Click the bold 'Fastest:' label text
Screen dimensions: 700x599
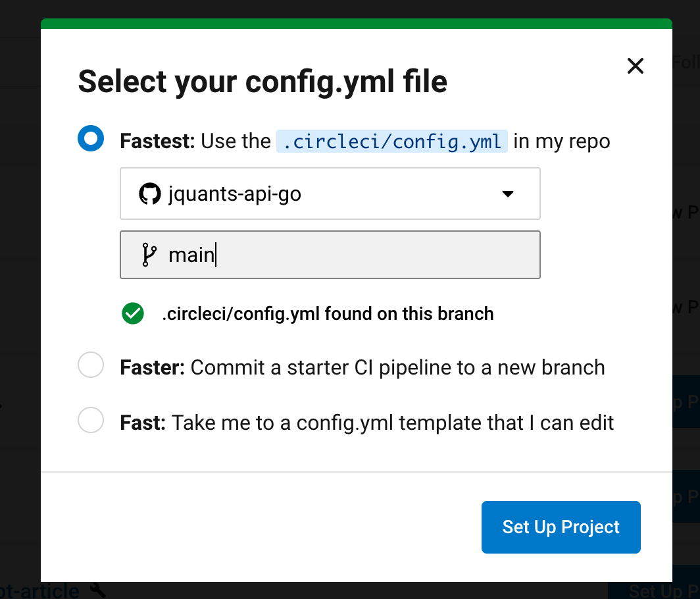click(157, 142)
